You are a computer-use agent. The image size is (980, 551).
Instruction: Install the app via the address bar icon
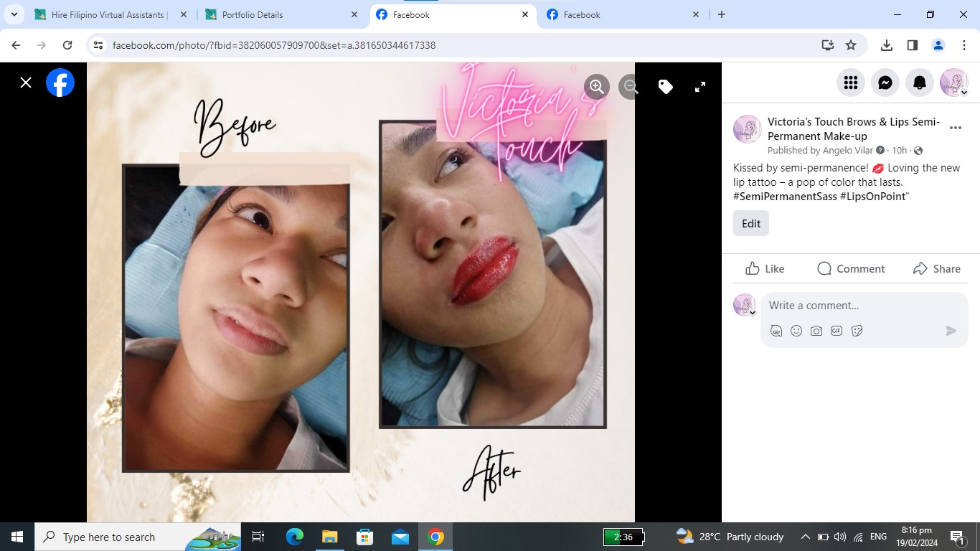point(828,45)
